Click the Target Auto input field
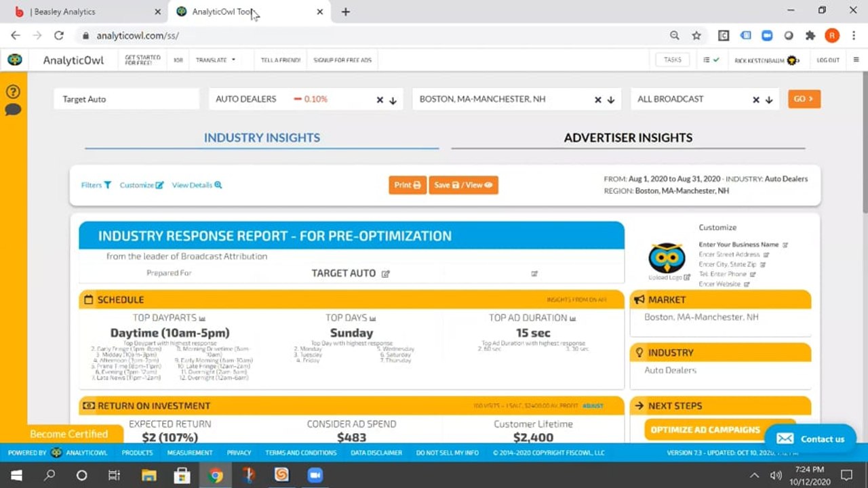 click(x=126, y=99)
